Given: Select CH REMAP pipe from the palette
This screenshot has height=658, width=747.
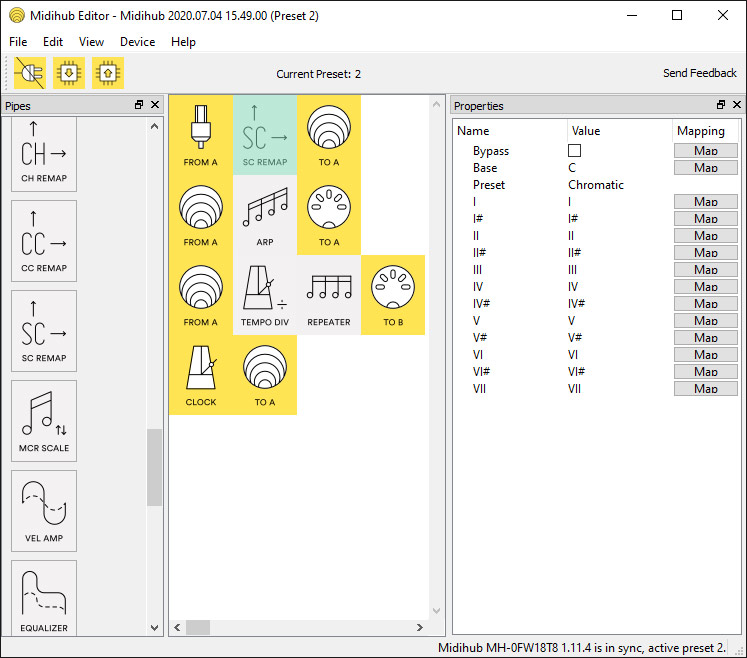Looking at the screenshot, I should (x=44, y=150).
